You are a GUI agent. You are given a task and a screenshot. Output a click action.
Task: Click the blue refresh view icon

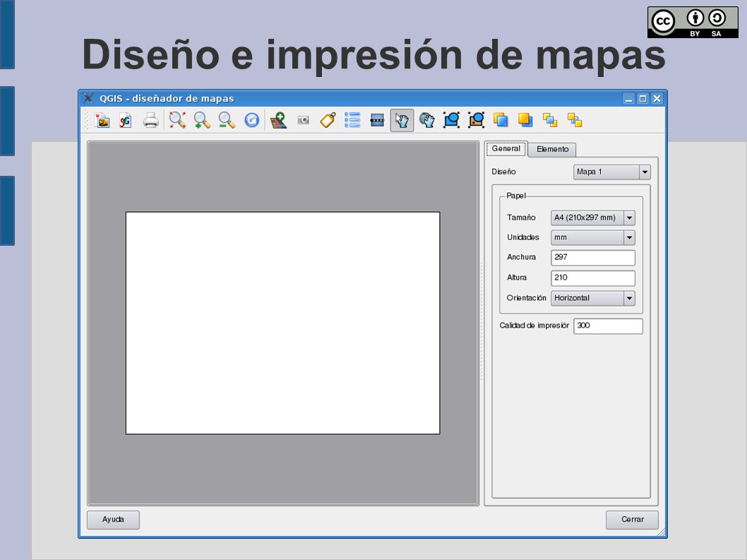coord(251,121)
